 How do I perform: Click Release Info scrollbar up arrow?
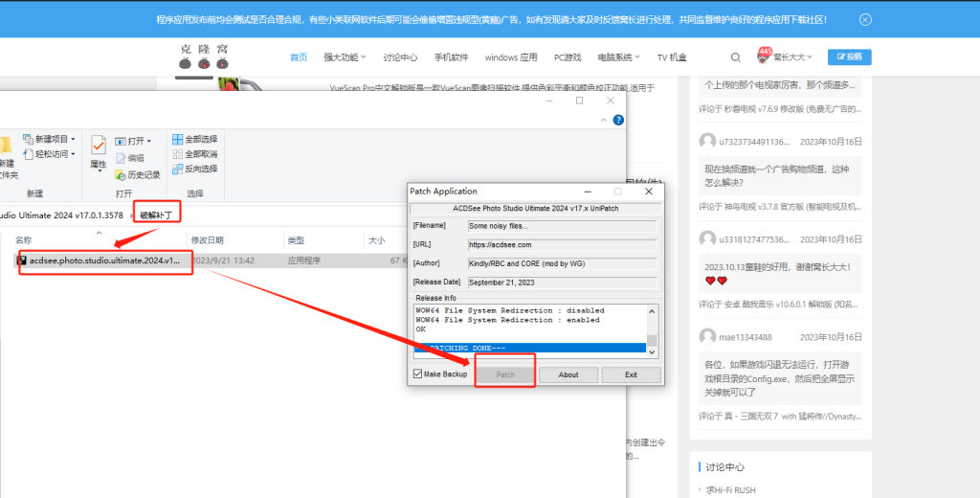click(x=652, y=311)
